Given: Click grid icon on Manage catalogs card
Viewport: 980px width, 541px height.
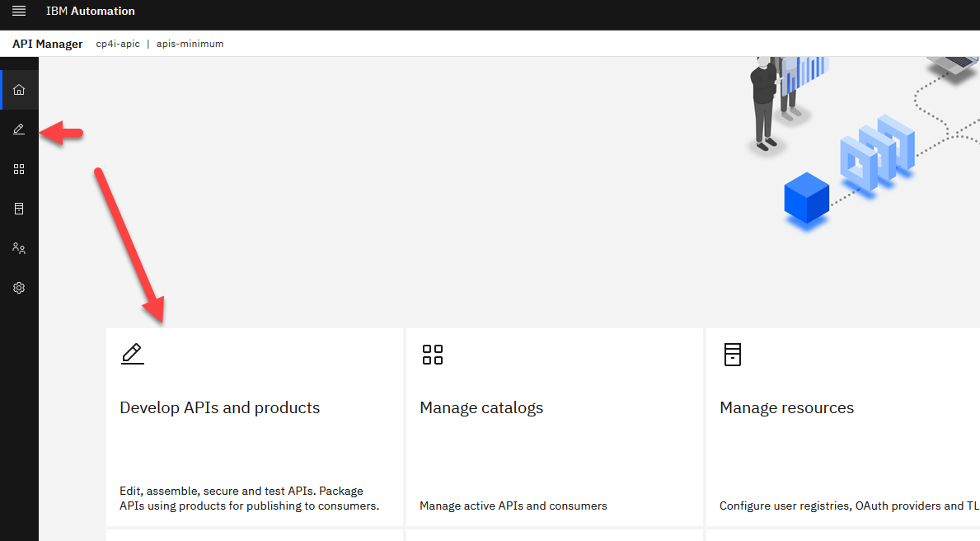Looking at the screenshot, I should (433, 355).
